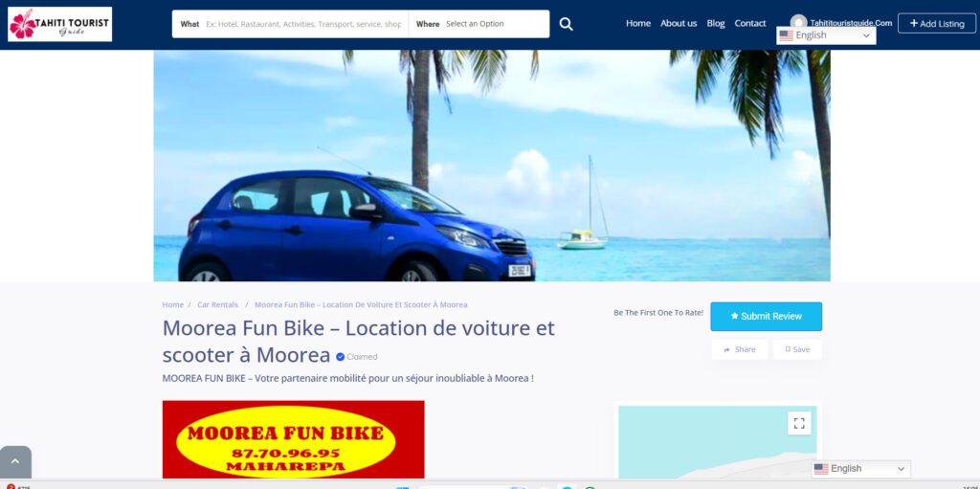Open the bottom-right English language selector
980x489 pixels.
coord(859,469)
